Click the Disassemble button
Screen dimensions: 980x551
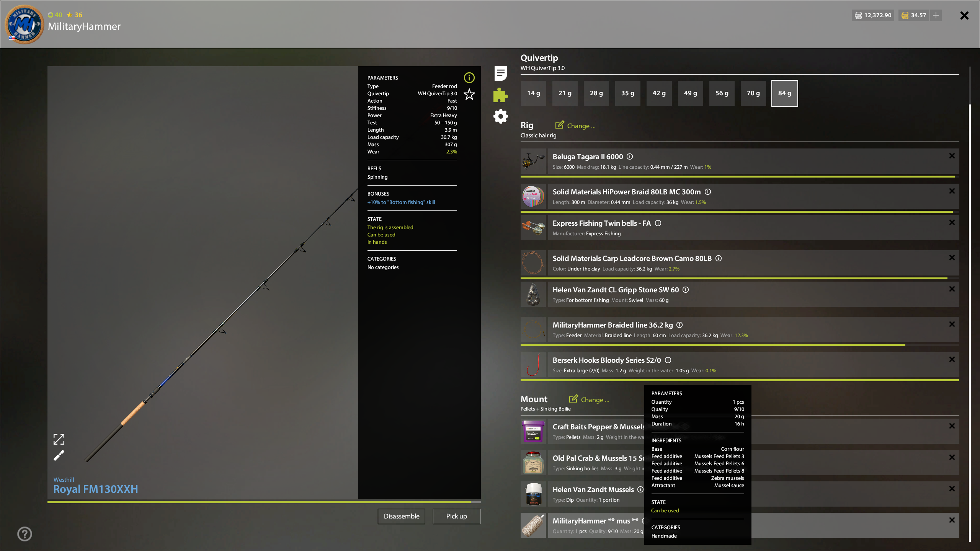pyautogui.click(x=401, y=516)
